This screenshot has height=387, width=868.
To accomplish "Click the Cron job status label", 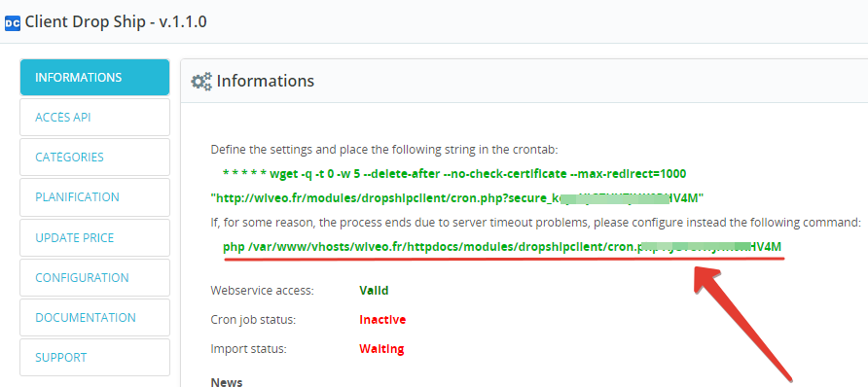I will coord(253,320).
